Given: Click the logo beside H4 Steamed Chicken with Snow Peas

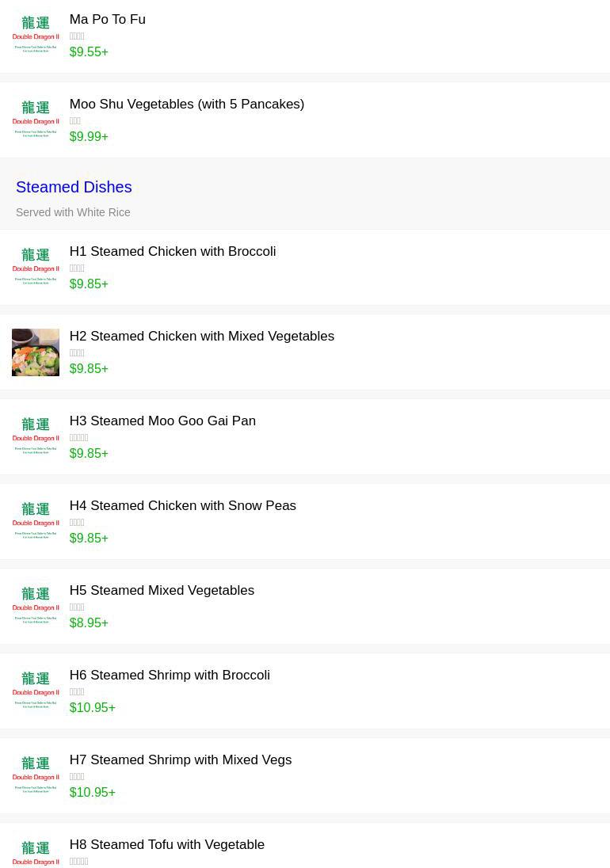Looking at the screenshot, I should coord(36,521).
